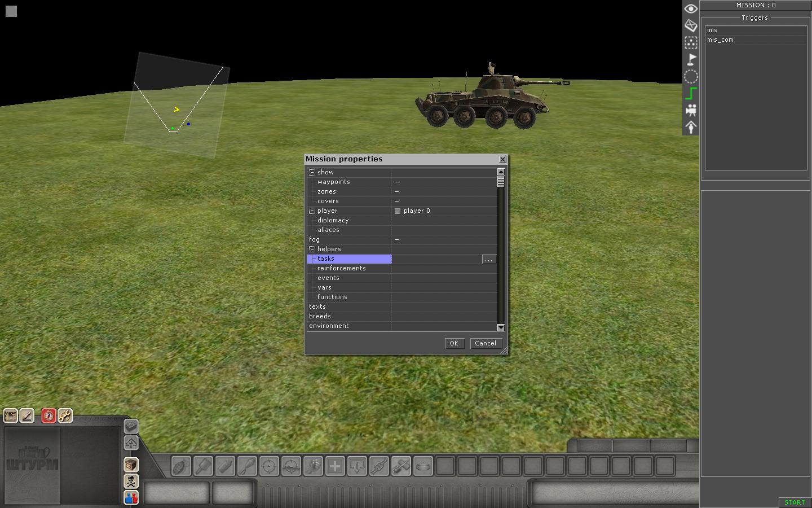This screenshot has height=508, width=812.
Task: Click the skull and crossbones icon
Action: [x=131, y=481]
